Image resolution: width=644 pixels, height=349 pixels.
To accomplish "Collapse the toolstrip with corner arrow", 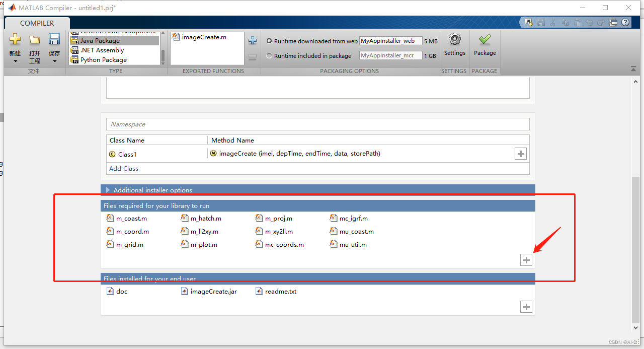I will pos(633,69).
